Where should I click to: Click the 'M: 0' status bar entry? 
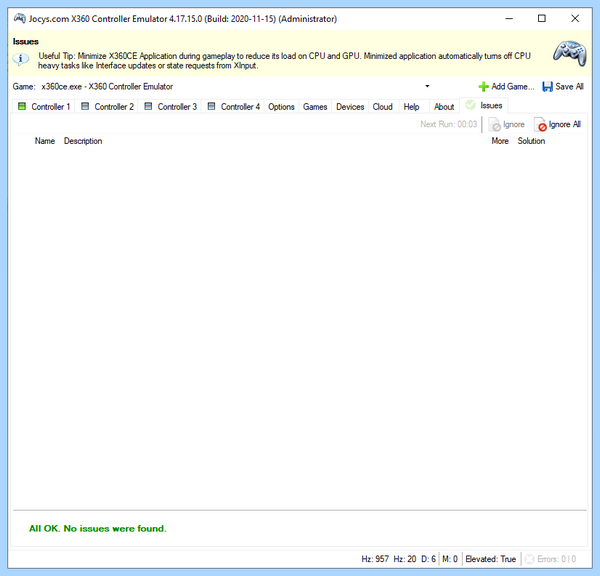(450, 559)
